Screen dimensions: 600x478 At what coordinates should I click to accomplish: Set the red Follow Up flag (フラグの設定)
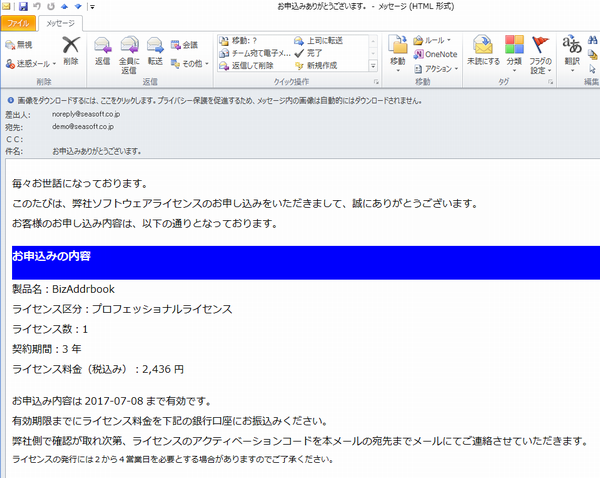click(x=540, y=50)
